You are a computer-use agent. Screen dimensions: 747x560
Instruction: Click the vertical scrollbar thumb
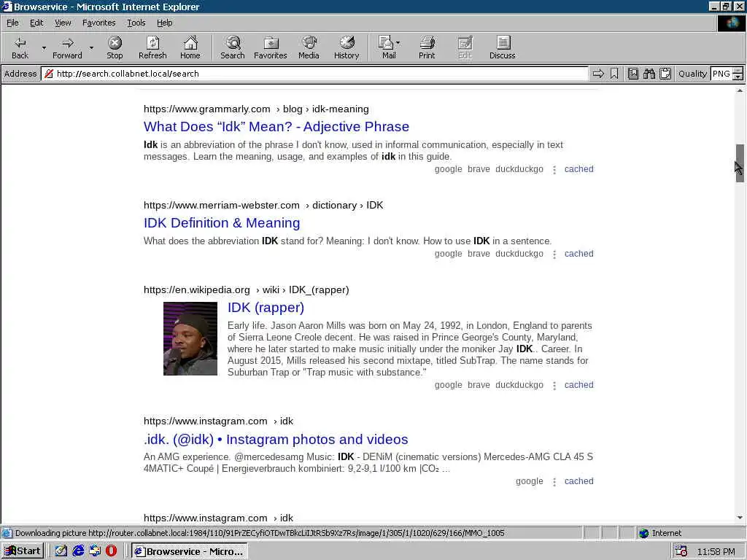tap(740, 163)
